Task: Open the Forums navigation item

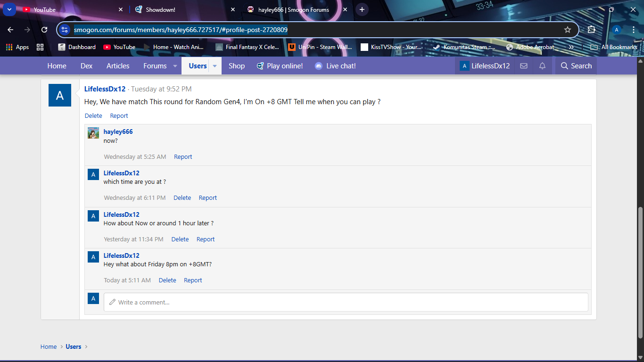Action: click(x=155, y=66)
